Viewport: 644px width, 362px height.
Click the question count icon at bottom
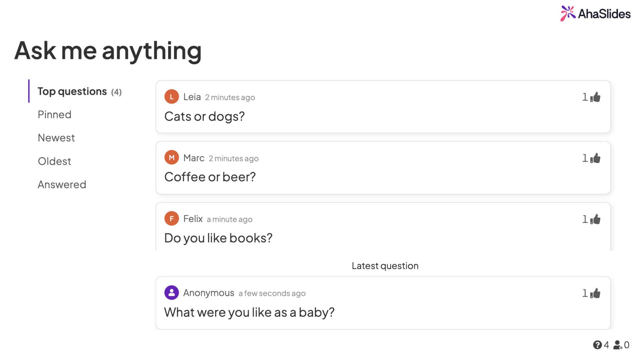click(597, 345)
